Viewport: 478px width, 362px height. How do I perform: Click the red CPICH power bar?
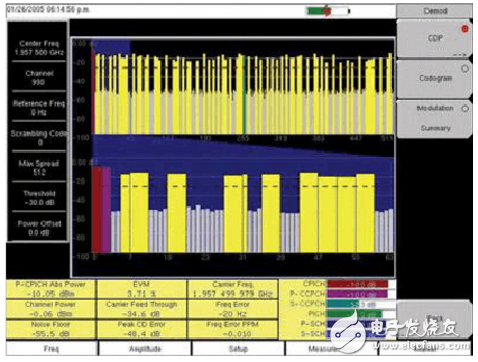pos(358,284)
